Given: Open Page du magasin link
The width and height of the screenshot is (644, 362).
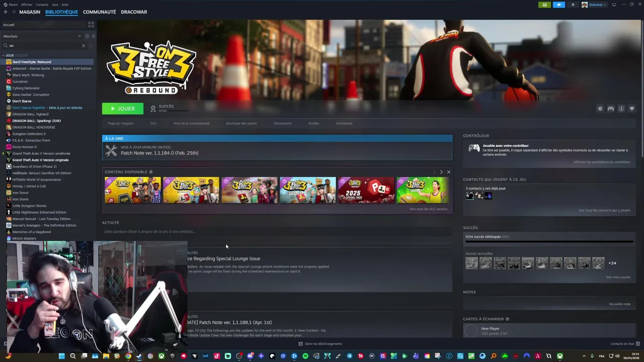Looking at the screenshot, I should (121, 123).
